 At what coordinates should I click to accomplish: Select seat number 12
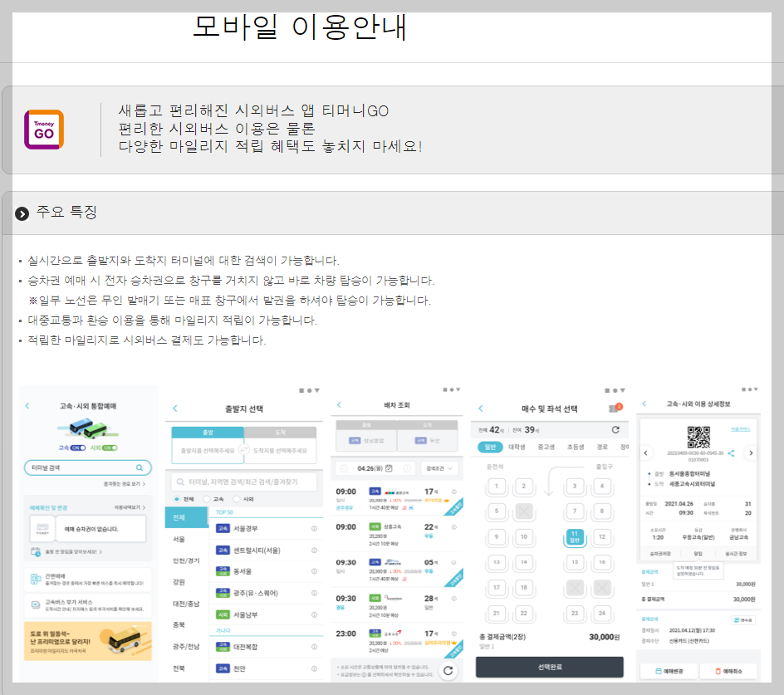(x=602, y=537)
